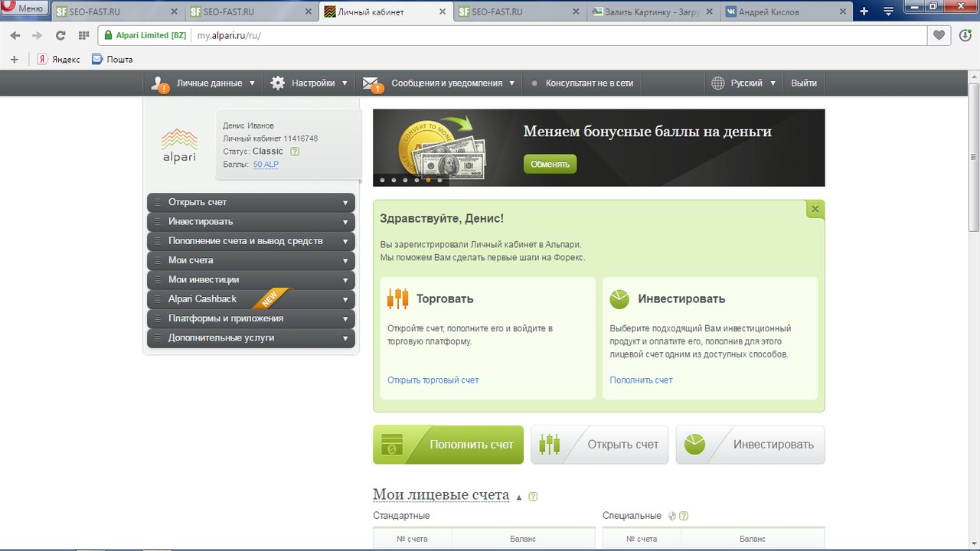Select the first banner slide dot
The height and width of the screenshot is (551, 980).
[382, 180]
